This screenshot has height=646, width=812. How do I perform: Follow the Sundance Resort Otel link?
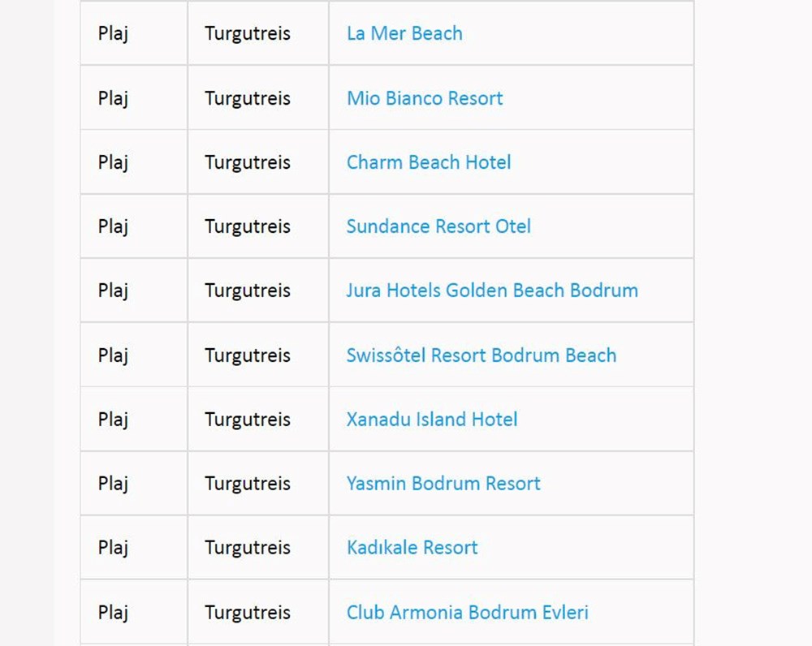coord(438,226)
